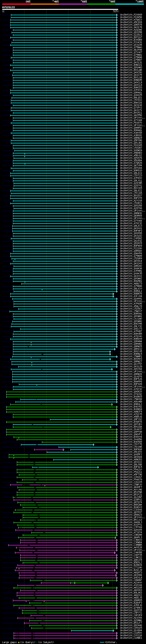Select hit label UniRef100_P54679
146x644 pixels.
[131, 480]
